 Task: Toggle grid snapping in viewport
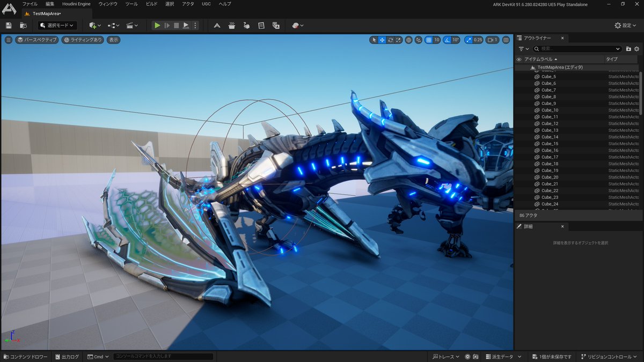(x=428, y=40)
